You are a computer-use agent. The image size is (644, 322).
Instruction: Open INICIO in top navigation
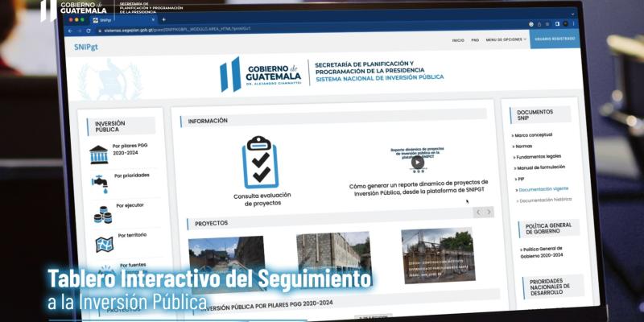[458, 40]
